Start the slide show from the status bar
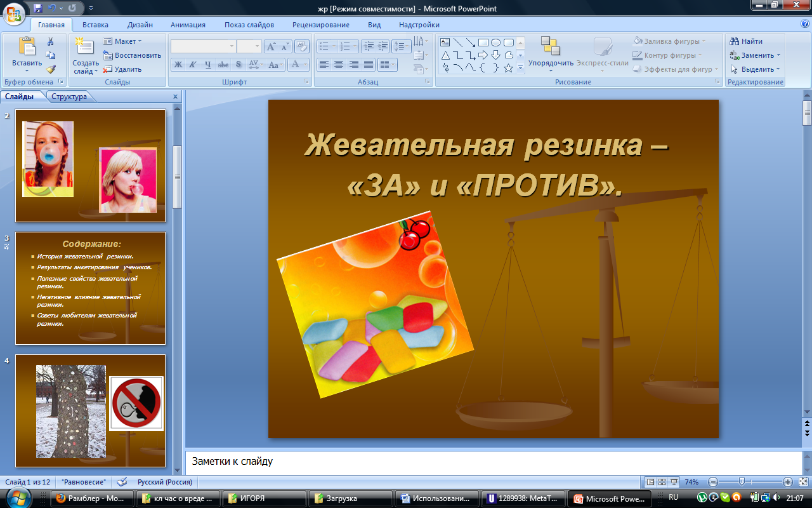The width and height of the screenshot is (812, 508). point(674,482)
